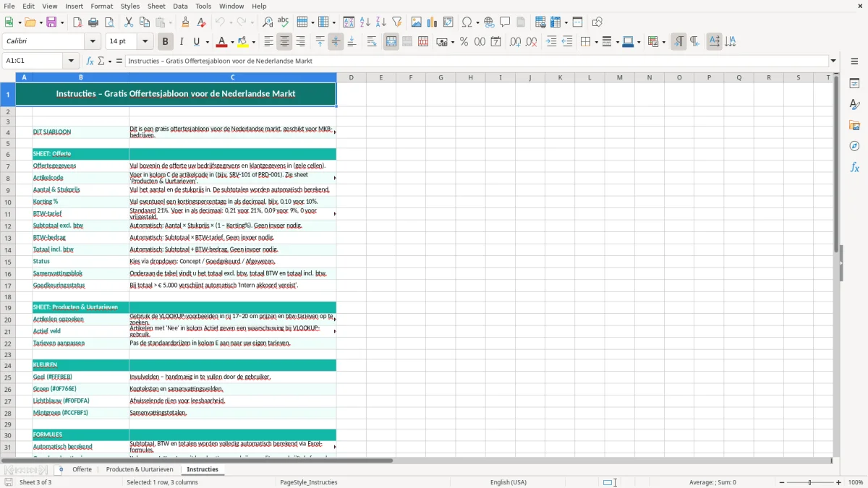This screenshot has width=868, height=488.
Task: Open Conditional Formatting dropdown arrow
Action: tap(663, 42)
